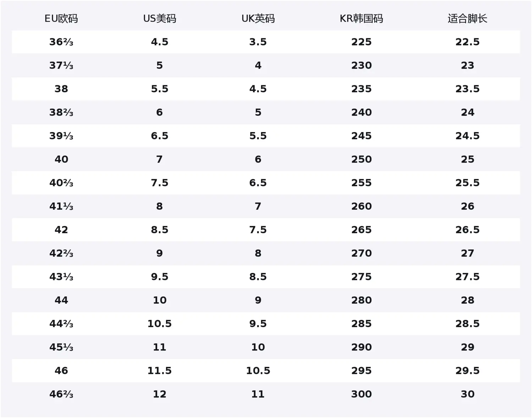The image size is (532, 418).
Task: Click US size 8.5 cell
Action: (160, 230)
